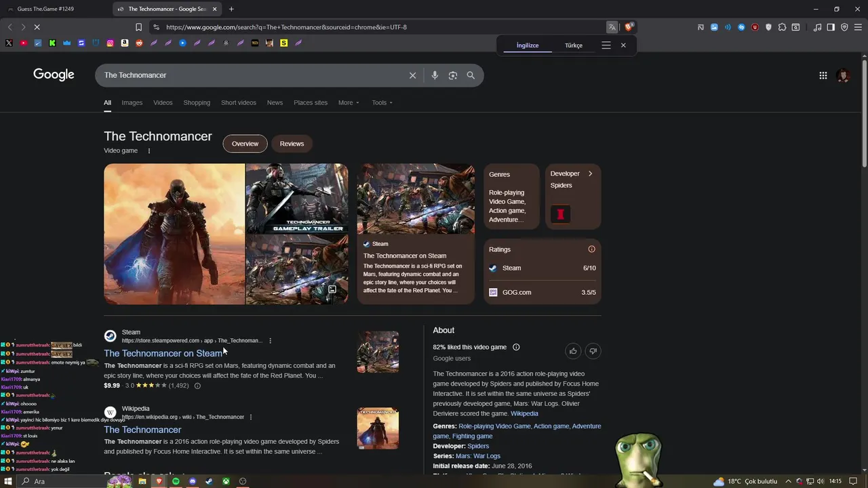Switch to the Places sites tab

(311, 103)
